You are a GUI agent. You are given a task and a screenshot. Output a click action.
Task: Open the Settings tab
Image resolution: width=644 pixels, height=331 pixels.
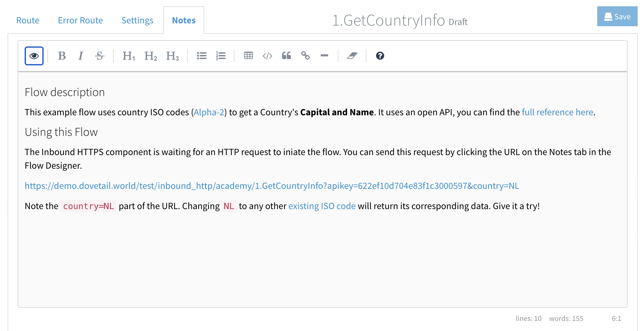click(x=137, y=20)
